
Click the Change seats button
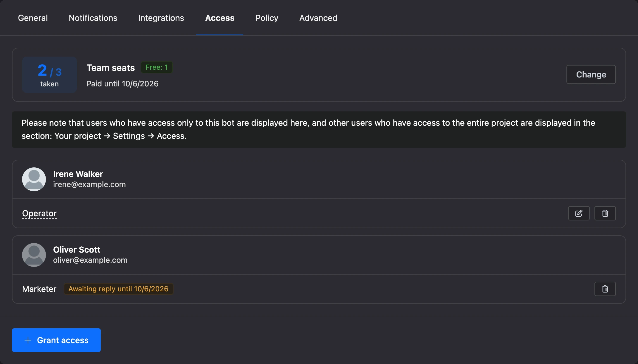click(591, 74)
